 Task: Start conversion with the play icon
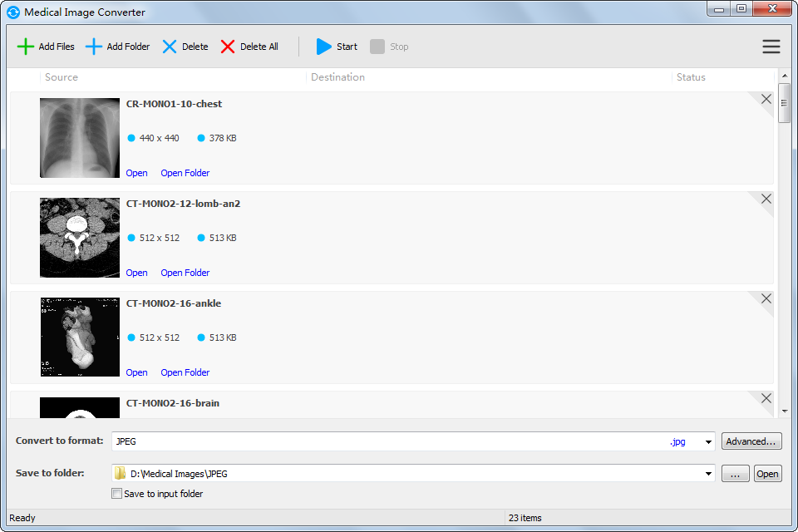323,47
